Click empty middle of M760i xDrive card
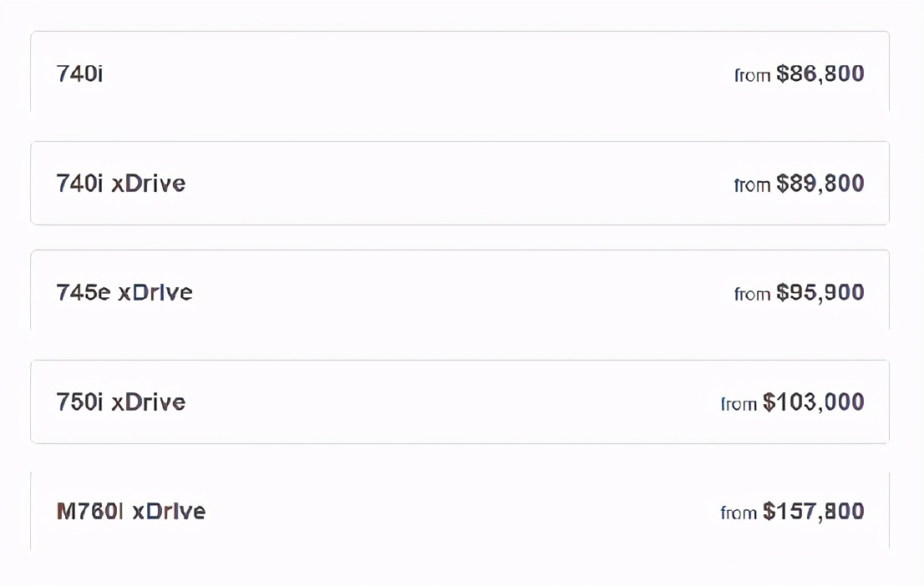Viewport: 924px width, 586px height. tap(459, 512)
